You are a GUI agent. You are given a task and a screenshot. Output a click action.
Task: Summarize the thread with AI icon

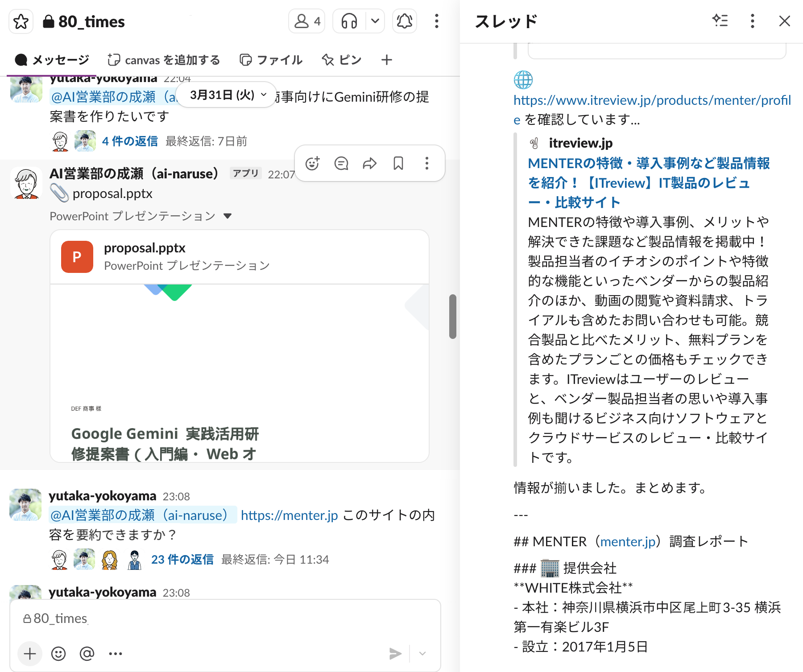click(x=720, y=21)
